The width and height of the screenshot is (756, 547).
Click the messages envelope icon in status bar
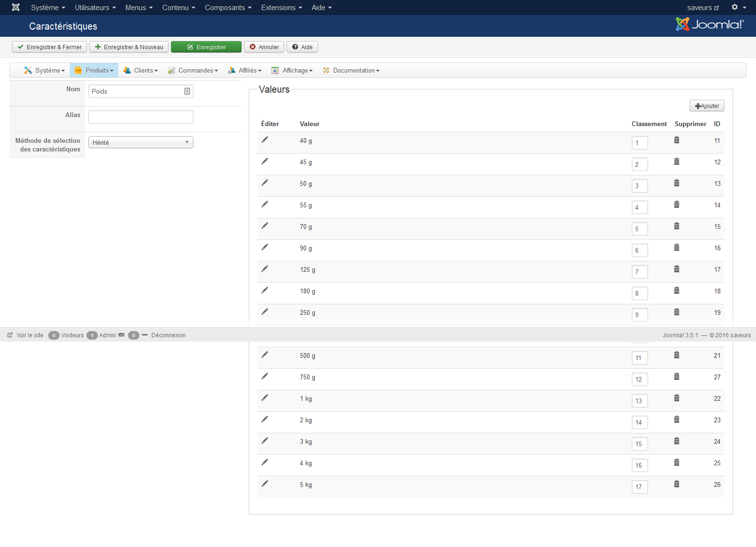121,335
